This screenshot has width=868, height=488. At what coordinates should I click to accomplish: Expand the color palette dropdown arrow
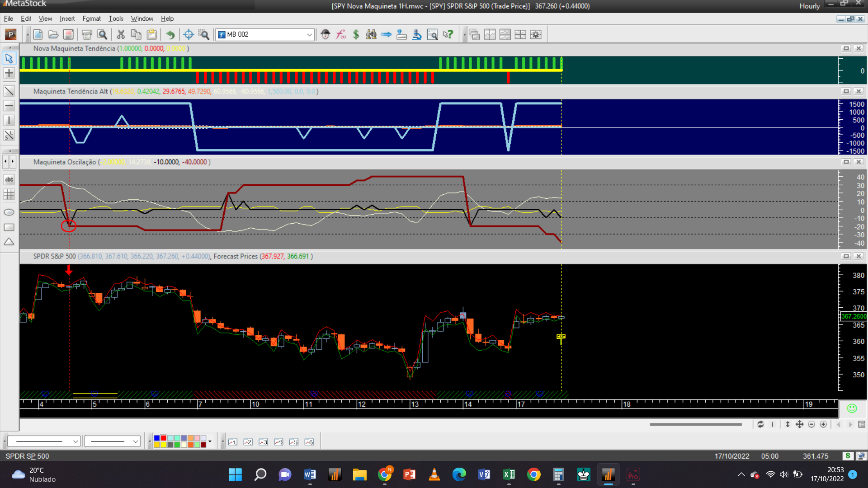[210, 441]
